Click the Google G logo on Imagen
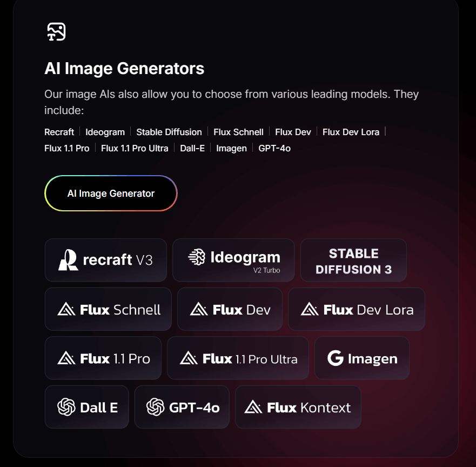476x467 pixels. pos(335,358)
